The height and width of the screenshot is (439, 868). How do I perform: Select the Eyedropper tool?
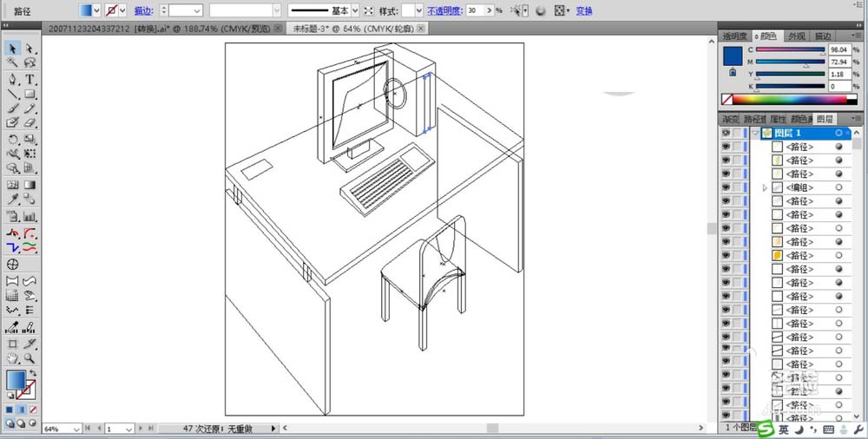[12, 199]
